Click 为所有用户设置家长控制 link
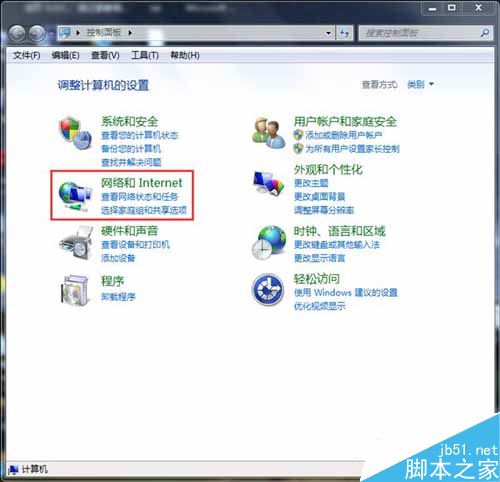Screen dimensions: 500x482 click(x=352, y=149)
